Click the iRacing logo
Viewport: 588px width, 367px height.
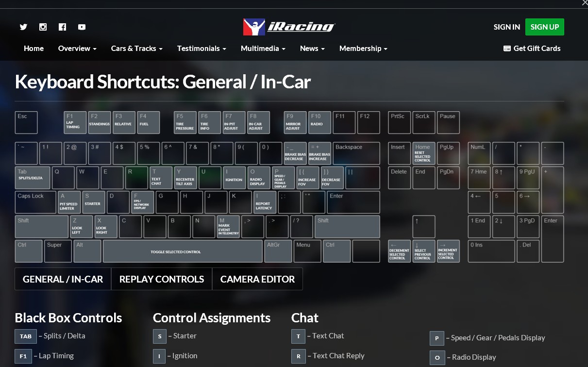point(289,27)
